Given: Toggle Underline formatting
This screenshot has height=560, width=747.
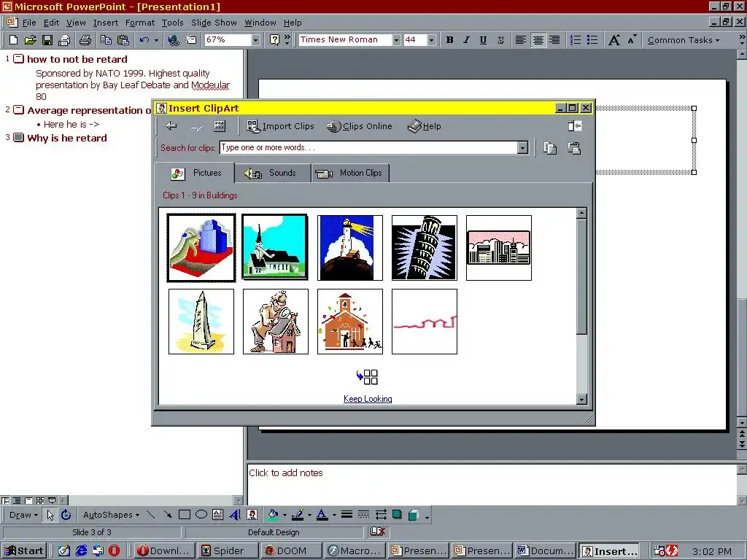Looking at the screenshot, I should [x=483, y=40].
